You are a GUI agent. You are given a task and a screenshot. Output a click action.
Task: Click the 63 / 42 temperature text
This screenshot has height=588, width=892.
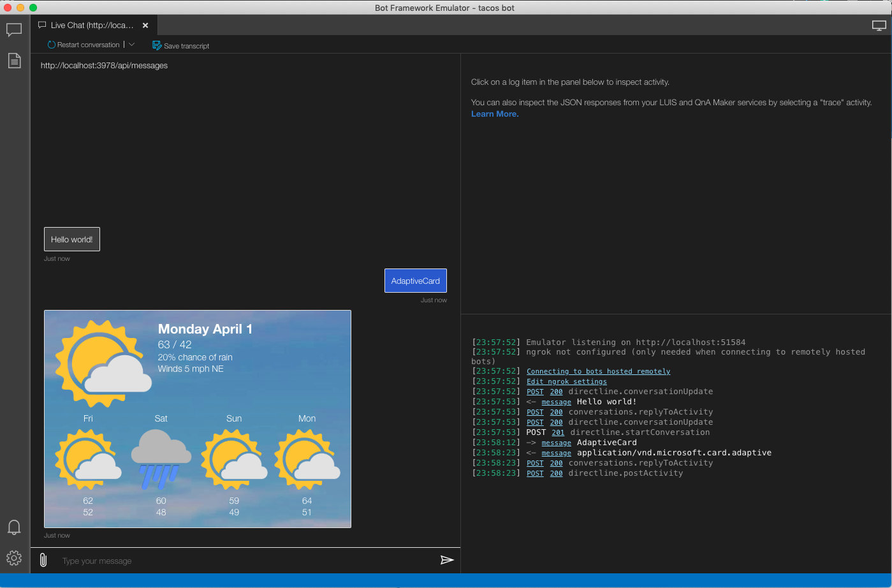[x=175, y=344]
